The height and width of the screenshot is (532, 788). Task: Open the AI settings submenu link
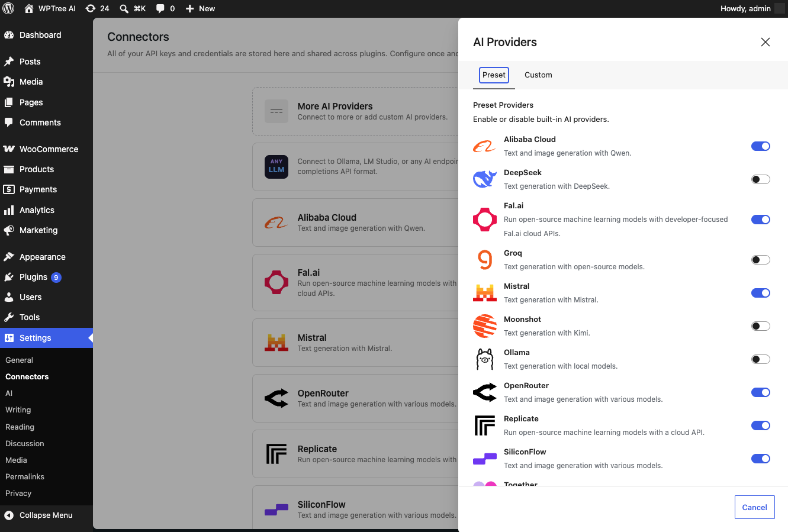tap(9, 393)
